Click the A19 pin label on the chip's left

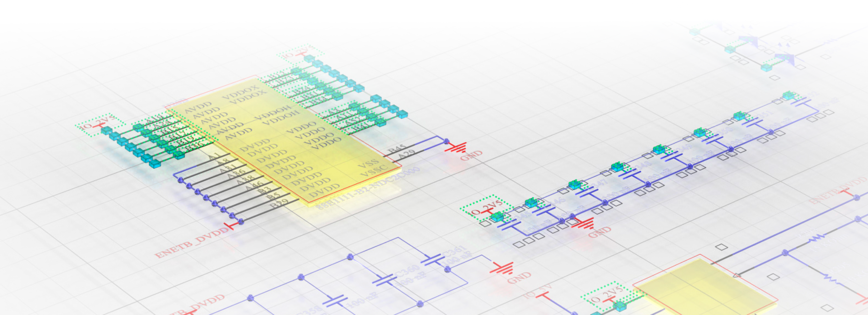[x=155, y=119]
